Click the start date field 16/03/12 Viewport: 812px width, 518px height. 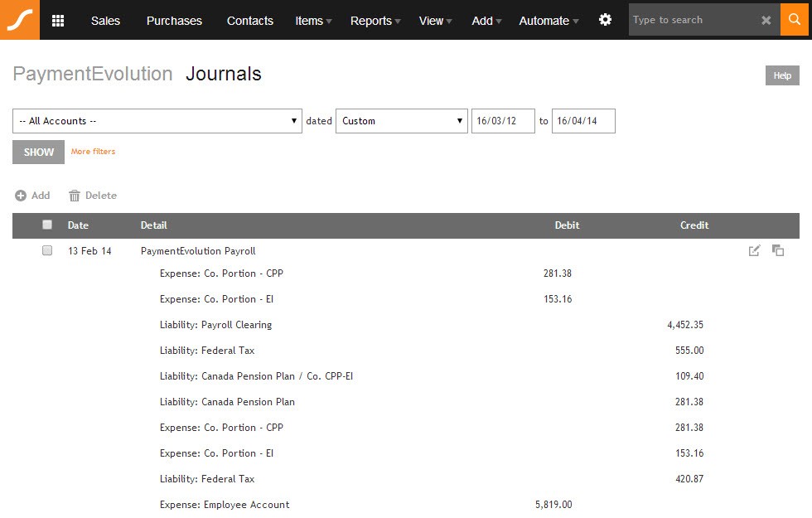pos(503,121)
